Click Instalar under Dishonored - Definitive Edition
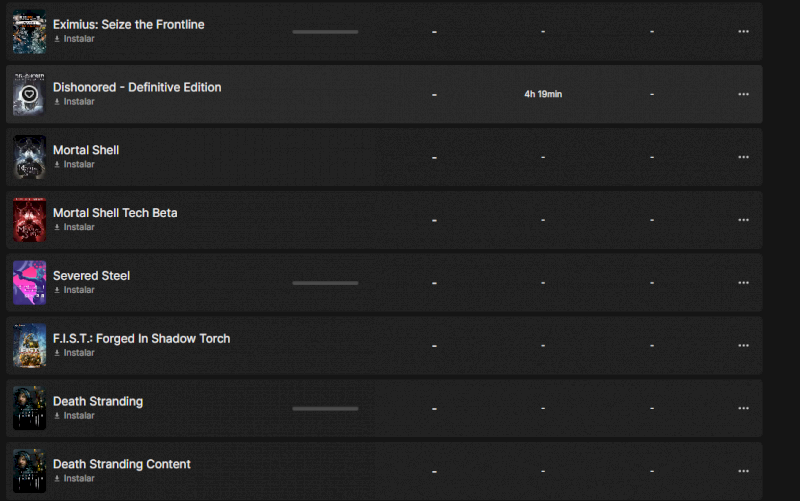 click(x=74, y=102)
